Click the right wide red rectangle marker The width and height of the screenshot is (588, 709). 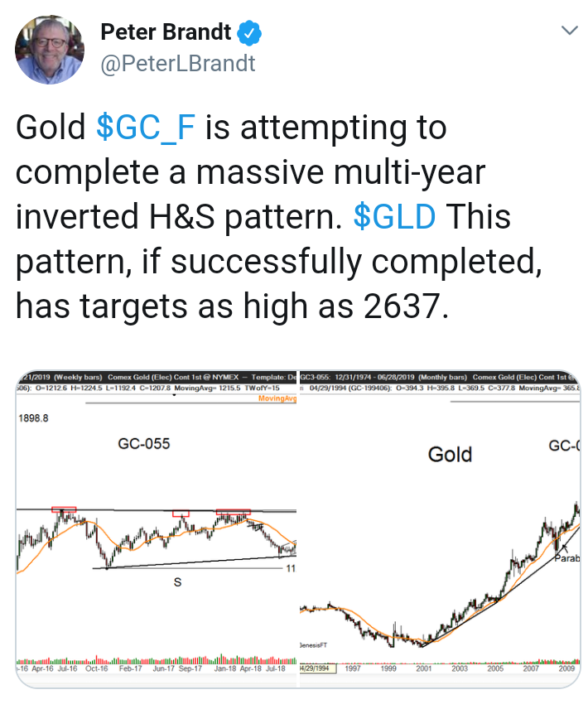234,512
